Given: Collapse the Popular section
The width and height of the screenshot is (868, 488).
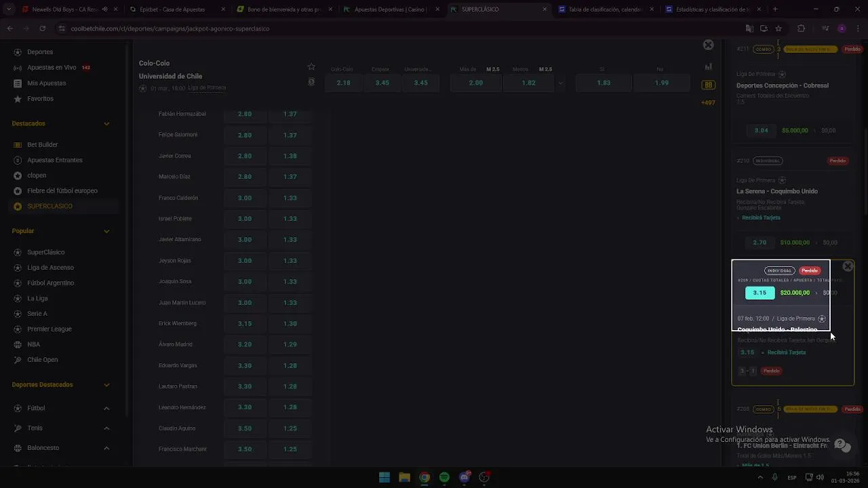Looking at the screenshot, I should [x=106, y=231].
